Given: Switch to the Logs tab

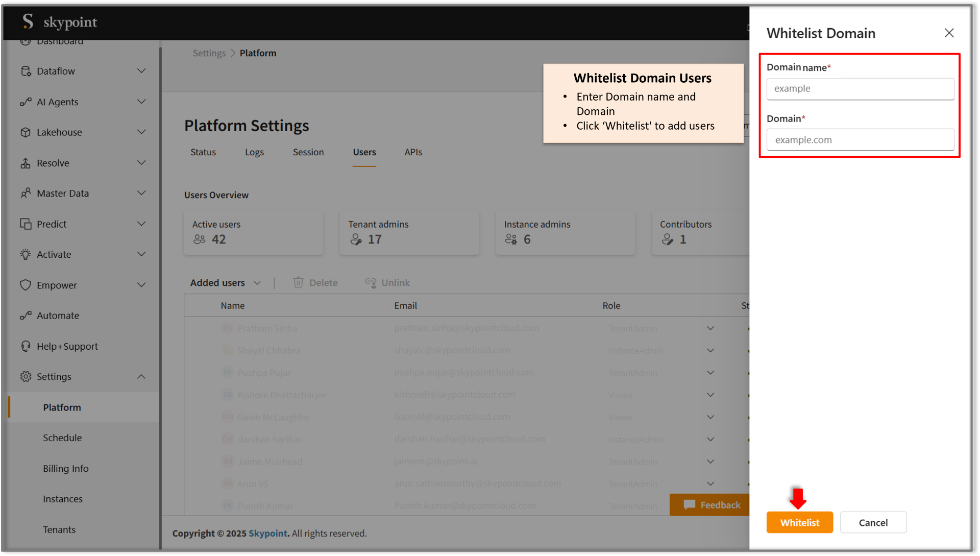Looking at the screenshot, I should click(x=254, y=152).
